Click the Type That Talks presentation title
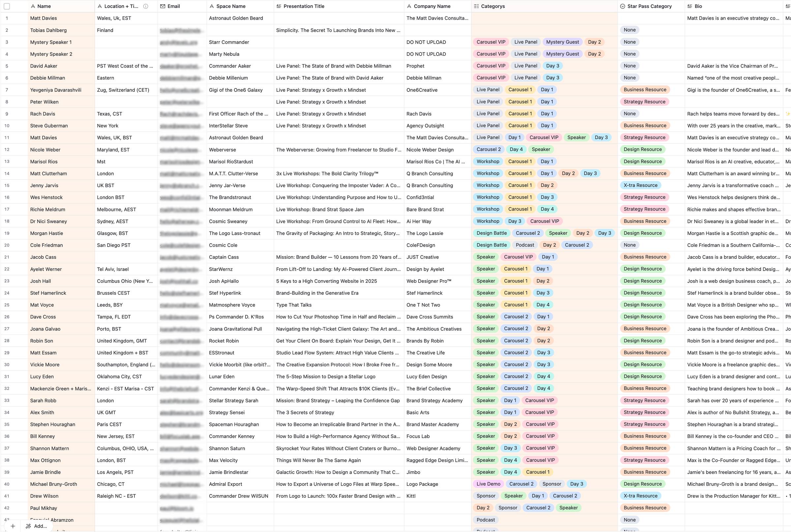Viewport: 791px width, 532px height. (339, 305)
